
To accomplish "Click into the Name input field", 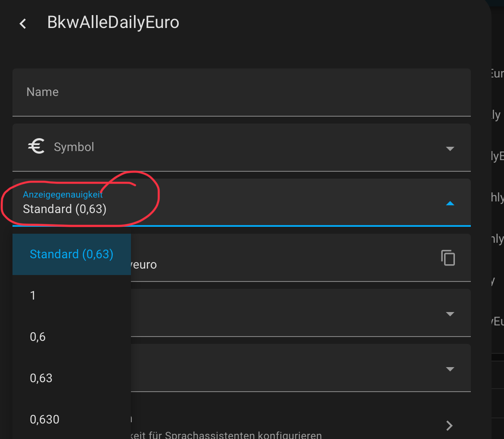I will click(x=241, y=92).
